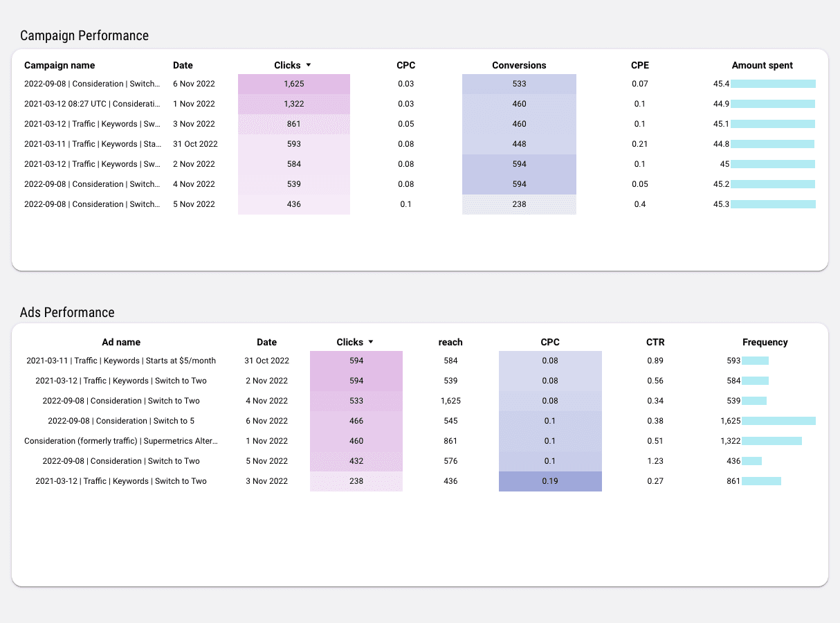Click the Ad name column header

coord(121,342)
